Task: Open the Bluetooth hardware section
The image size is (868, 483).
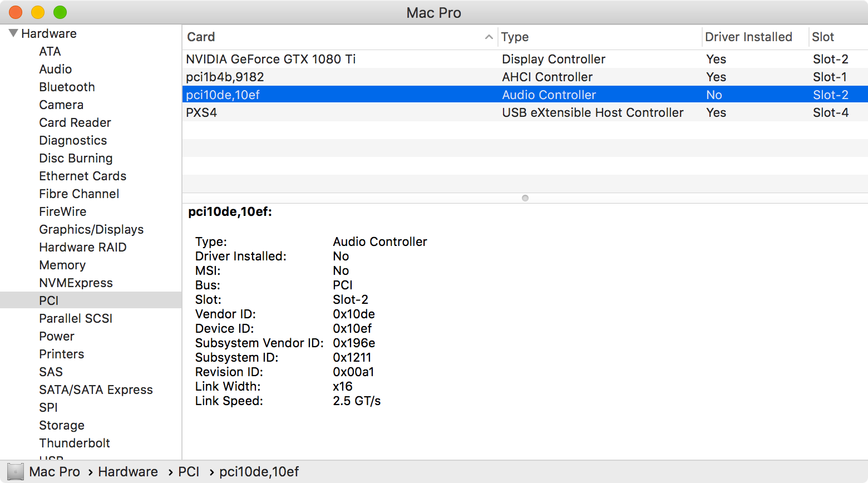Action: tap(67, 87)
